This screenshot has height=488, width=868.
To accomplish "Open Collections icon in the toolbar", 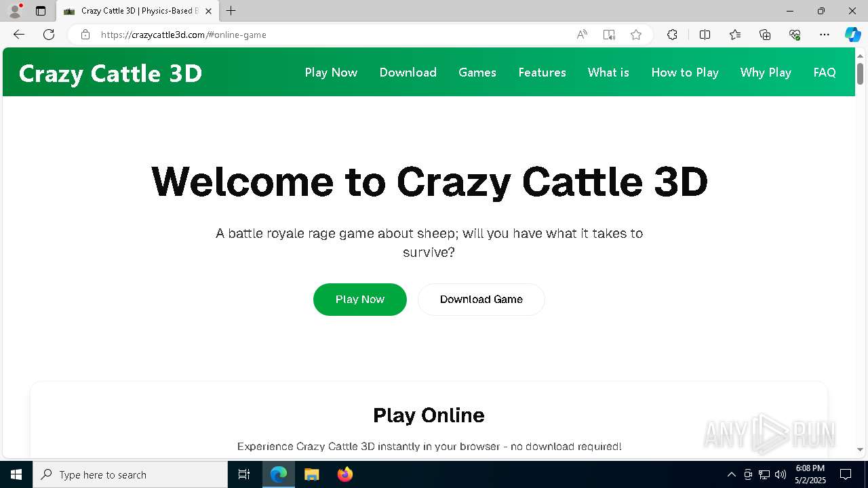I will coord(765,35).
